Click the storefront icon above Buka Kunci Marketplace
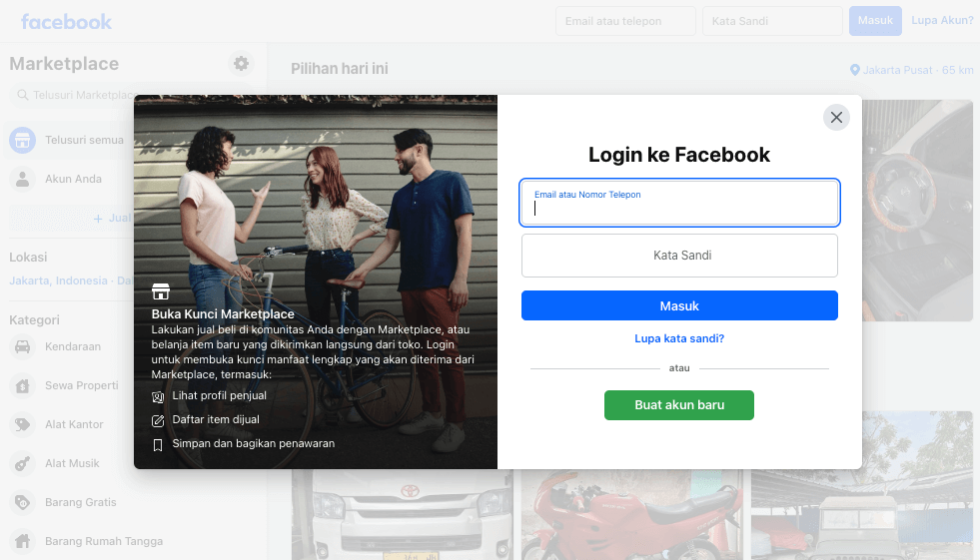980x560 pixels. 161,291
